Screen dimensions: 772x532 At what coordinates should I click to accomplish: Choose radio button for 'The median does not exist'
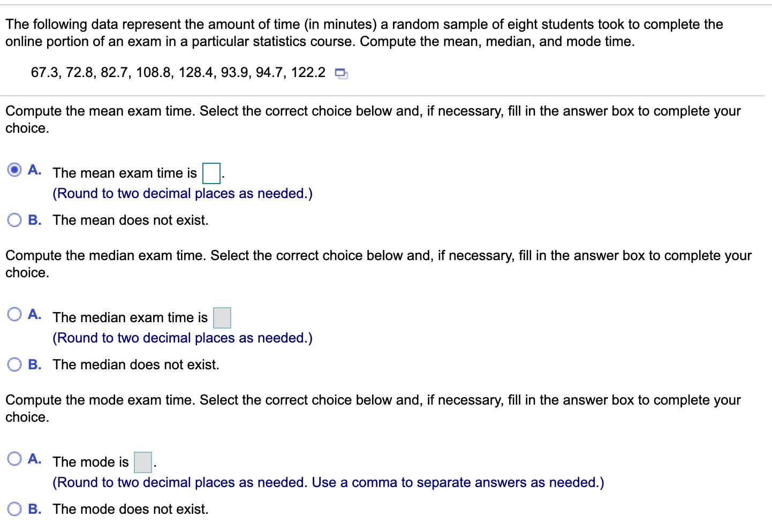point(15,364)
